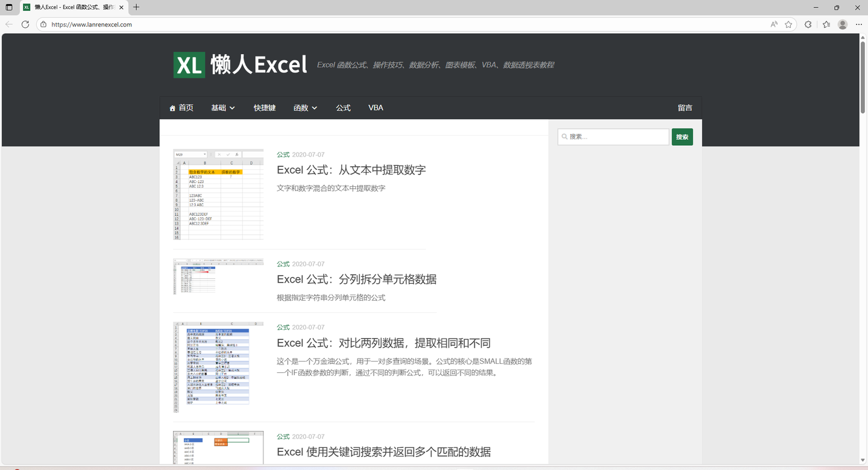Open thumbnail for 从文本中提取数字 article

tap(218, 195)
